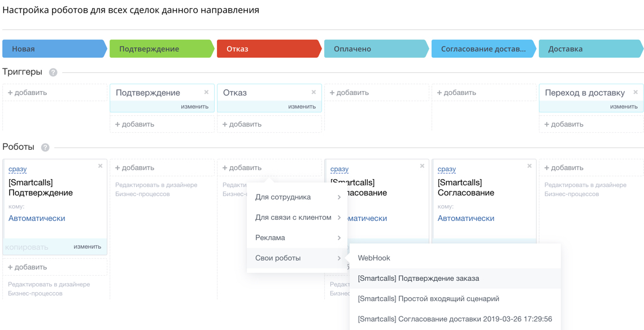Remove the Подтверждение trigger with its X
644x330 pixels.
point(206,92)
